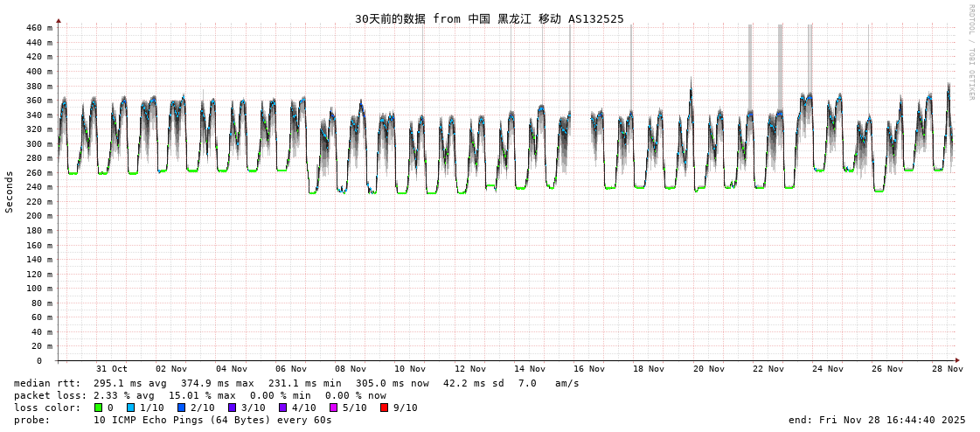This screenshot has width=980, height=432.
Task: Click the purple 3/10 loss swatch
Action: [233, 408]
